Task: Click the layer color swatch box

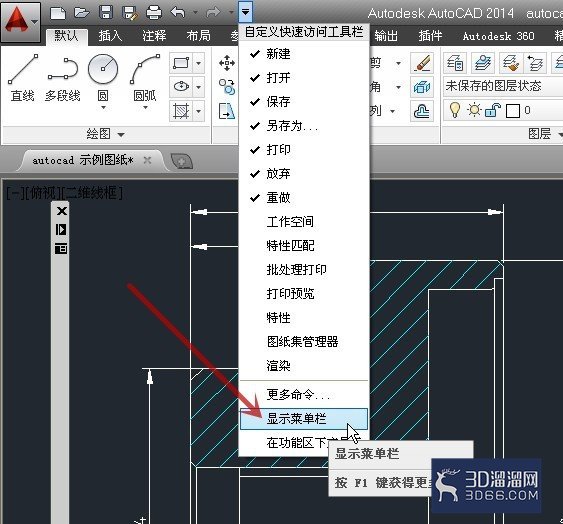Action: [513, 111]
